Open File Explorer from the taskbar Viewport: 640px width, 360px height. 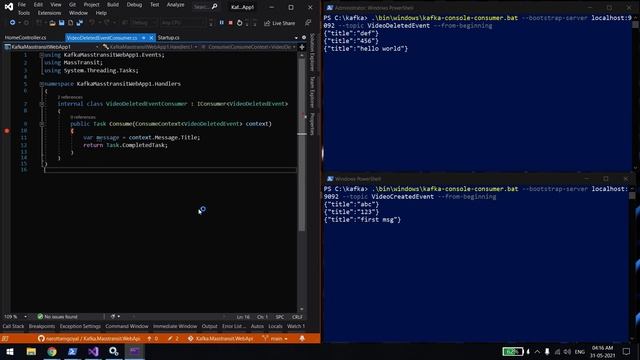tap(31, 351)
